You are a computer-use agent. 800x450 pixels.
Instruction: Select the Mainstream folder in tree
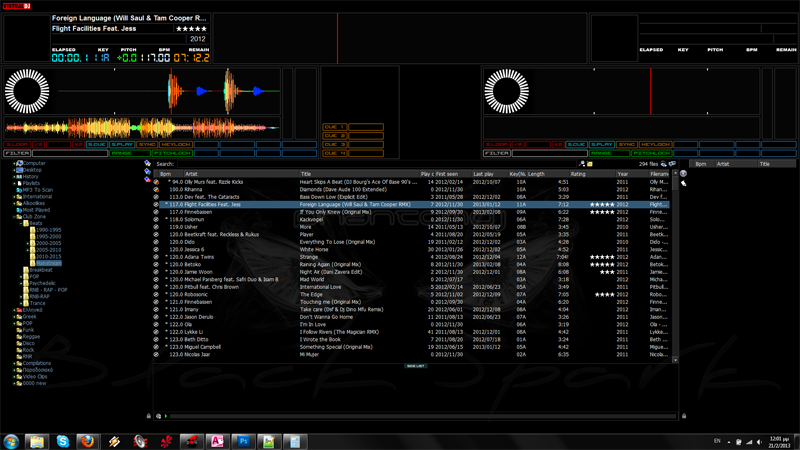48,263
